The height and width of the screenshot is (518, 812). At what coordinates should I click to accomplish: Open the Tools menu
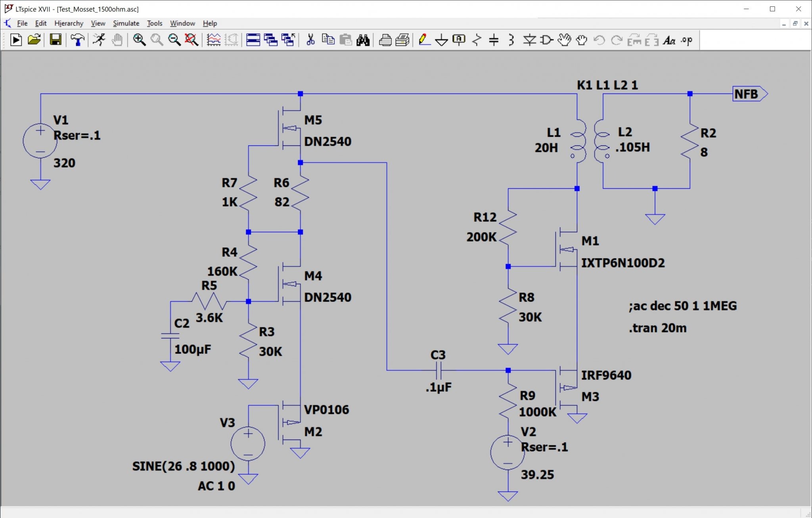coord(155,23)
